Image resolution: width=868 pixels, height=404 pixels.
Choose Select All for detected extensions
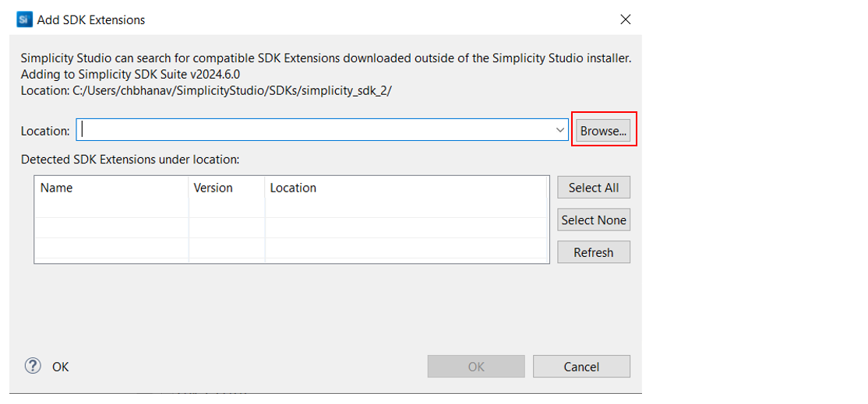[593, 188]
